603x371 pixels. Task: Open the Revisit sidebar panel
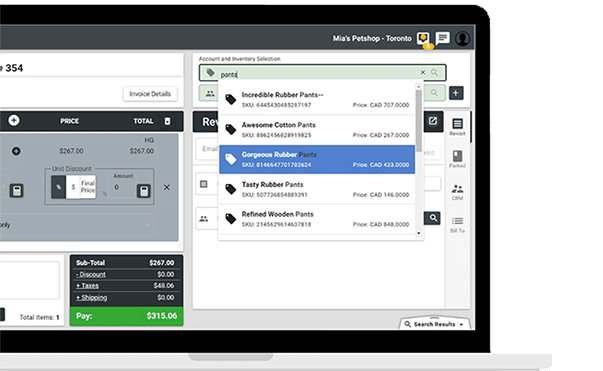click(457, 127)
